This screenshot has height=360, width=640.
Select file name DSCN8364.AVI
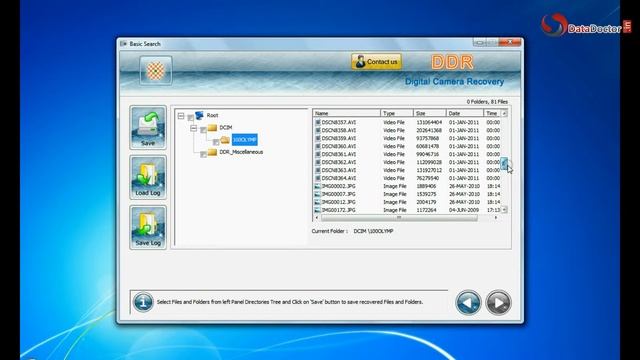pos(339,178)
